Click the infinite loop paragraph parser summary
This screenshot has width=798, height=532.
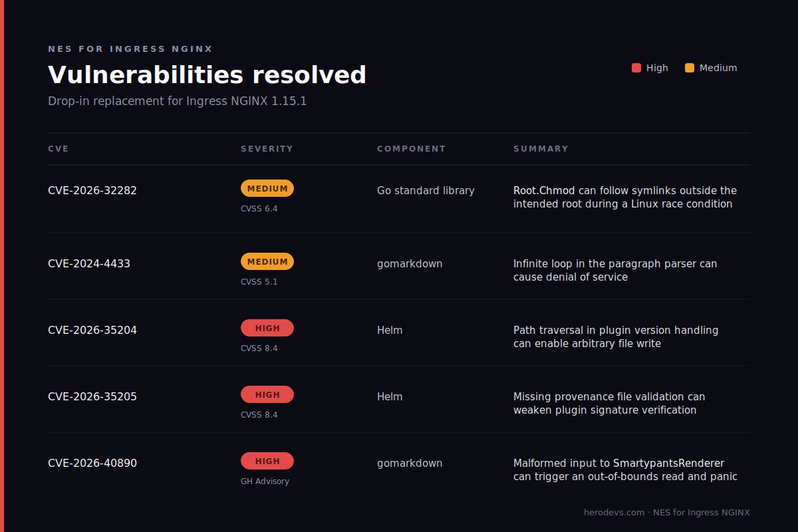(615, 271)
